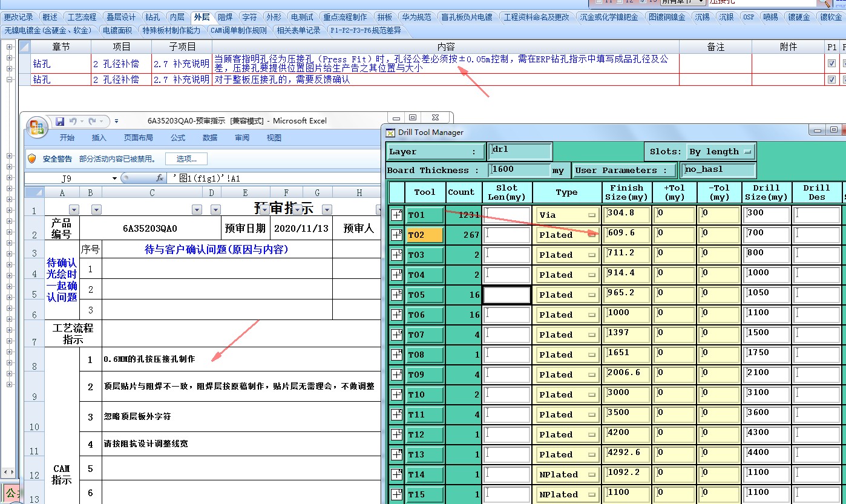Click T01 row plus icon
The image size is (846, 504).
tap(396, 215)
